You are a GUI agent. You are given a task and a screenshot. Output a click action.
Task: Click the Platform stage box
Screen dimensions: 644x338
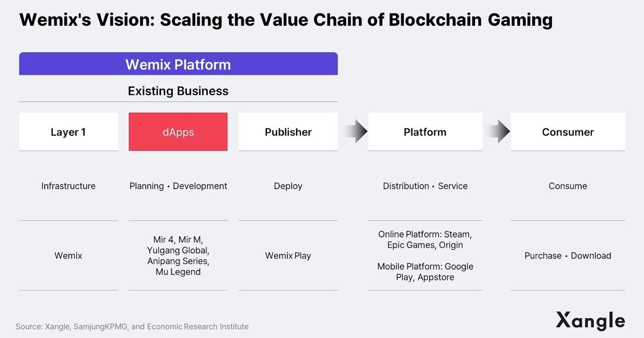[425, 132]
